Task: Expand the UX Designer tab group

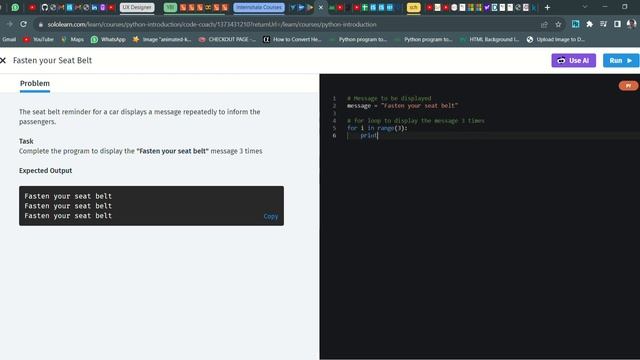Action: coord(137,7)
